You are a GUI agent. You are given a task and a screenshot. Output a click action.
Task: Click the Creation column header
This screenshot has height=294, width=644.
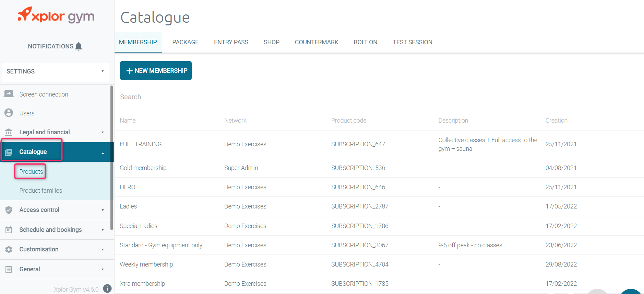(x=556, y=121)
